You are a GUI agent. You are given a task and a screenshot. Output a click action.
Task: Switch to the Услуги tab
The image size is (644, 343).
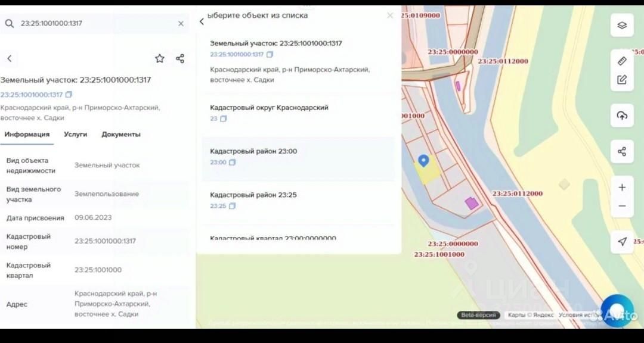(75, 135)
